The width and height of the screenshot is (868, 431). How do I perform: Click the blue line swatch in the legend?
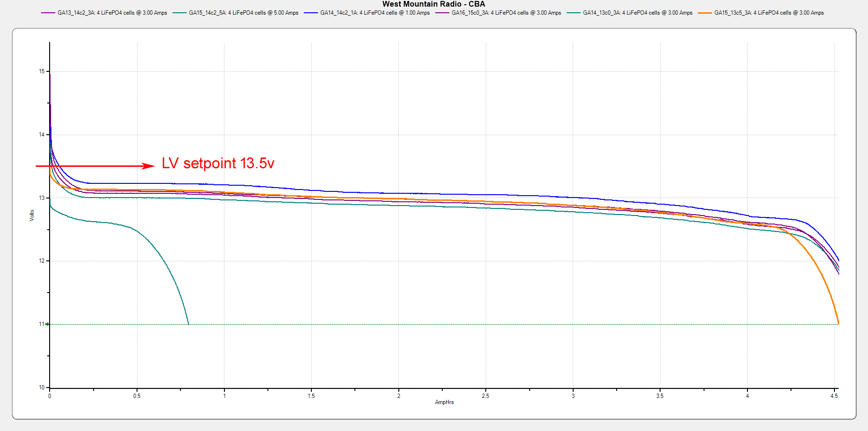pyautogui.click(x=311, y=13)
